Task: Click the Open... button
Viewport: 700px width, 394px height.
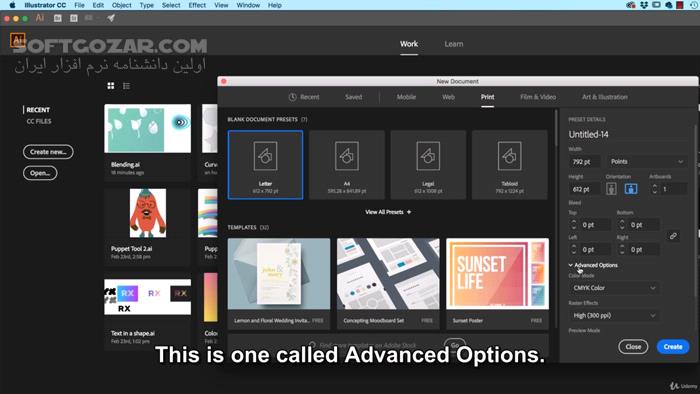Action: (x=40, y=173)
